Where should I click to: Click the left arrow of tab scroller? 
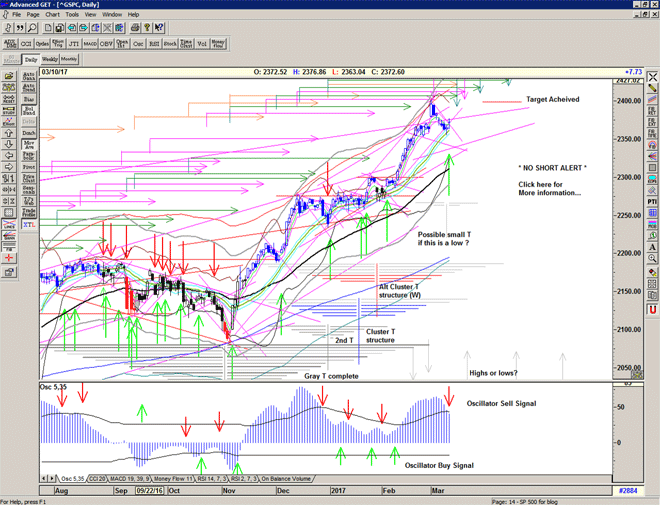click(x=42, y=479)
